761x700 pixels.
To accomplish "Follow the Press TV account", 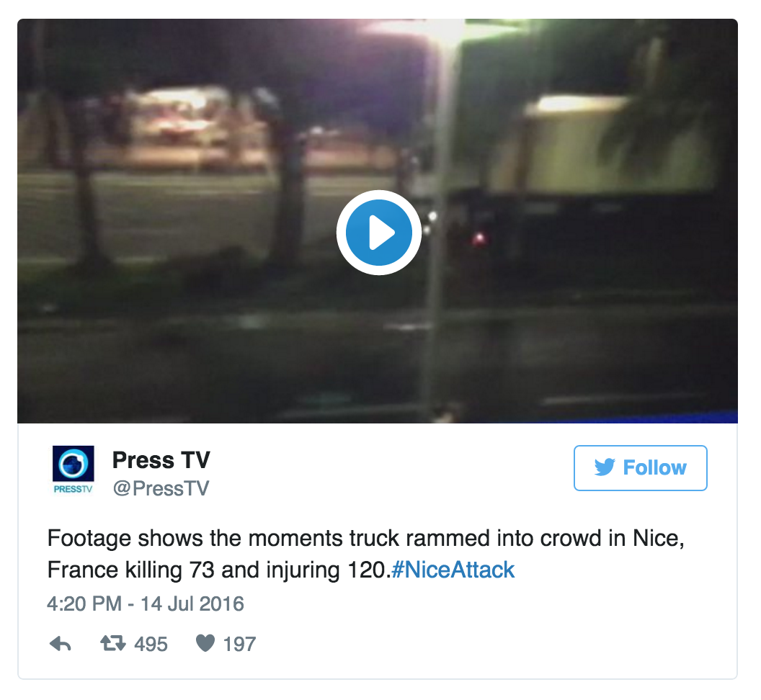I will pos(640,467).
